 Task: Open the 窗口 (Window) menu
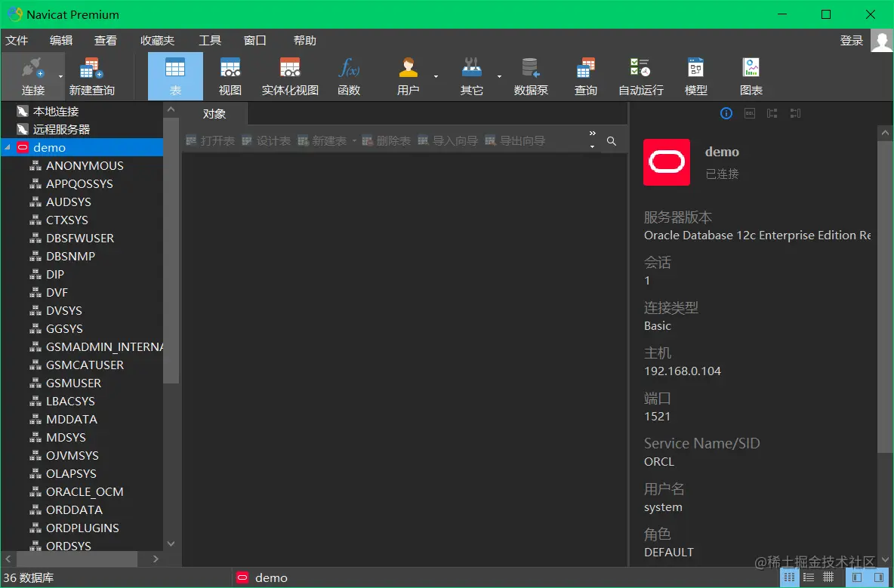point(255,41)
